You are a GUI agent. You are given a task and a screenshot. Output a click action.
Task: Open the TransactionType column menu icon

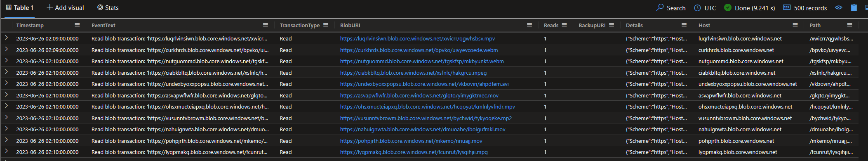[x=326, y=25]
